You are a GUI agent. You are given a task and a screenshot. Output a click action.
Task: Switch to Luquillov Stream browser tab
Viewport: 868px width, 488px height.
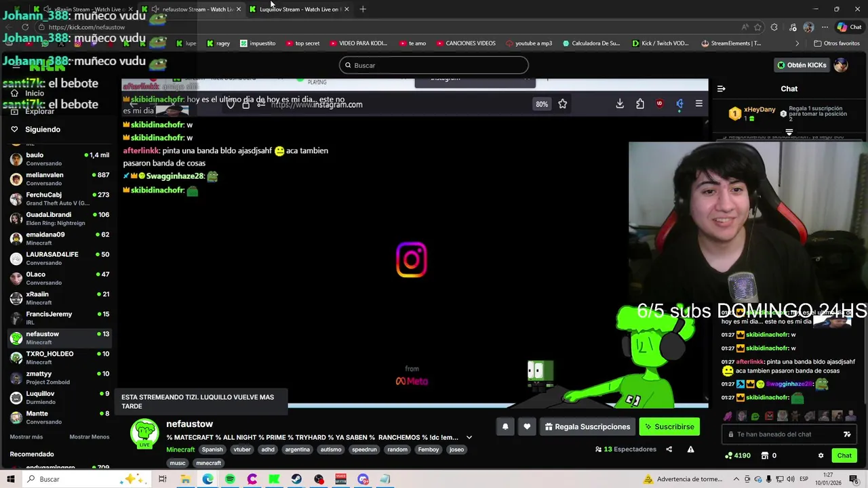pyautogui.click(x=299, y=9)
